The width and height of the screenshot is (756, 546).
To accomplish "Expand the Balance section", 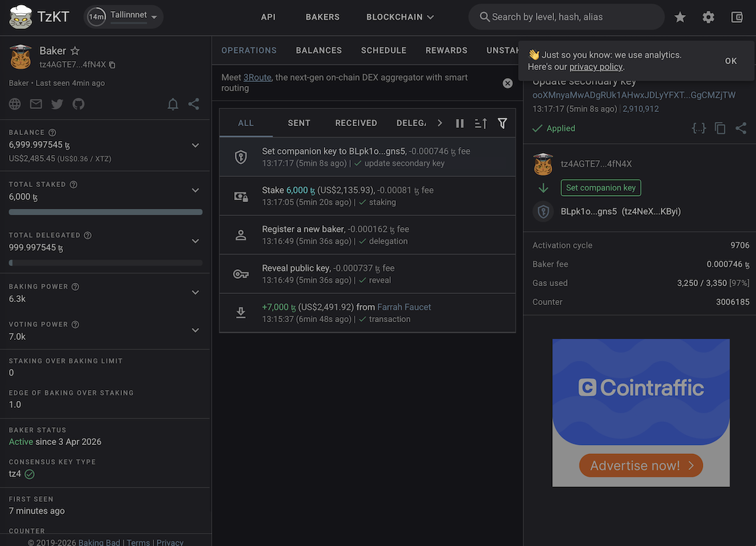I will (195, 145).
